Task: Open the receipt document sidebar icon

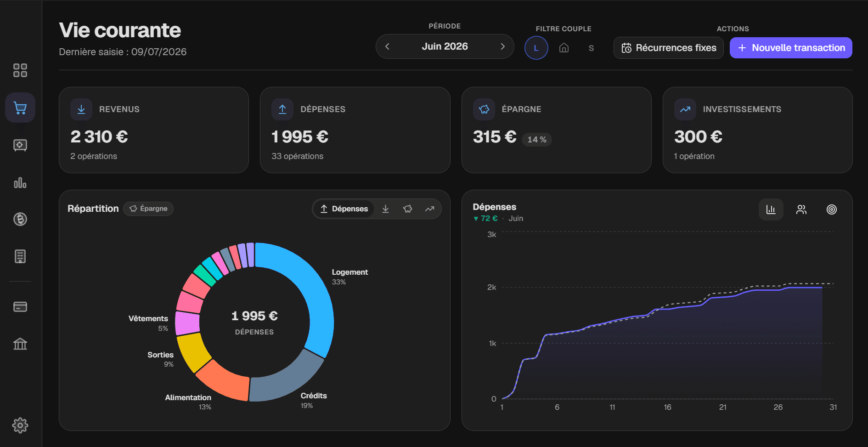Action: click(20, 256)
